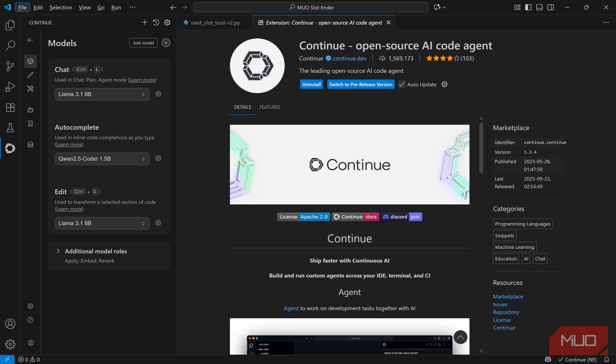Open the View menu
616x364 pixels.
click(x=85, y=7)
